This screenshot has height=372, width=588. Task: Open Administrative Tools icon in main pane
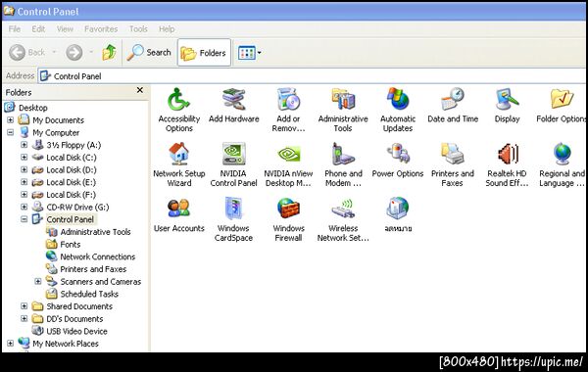pyautogui.click(x=343, y=99)
